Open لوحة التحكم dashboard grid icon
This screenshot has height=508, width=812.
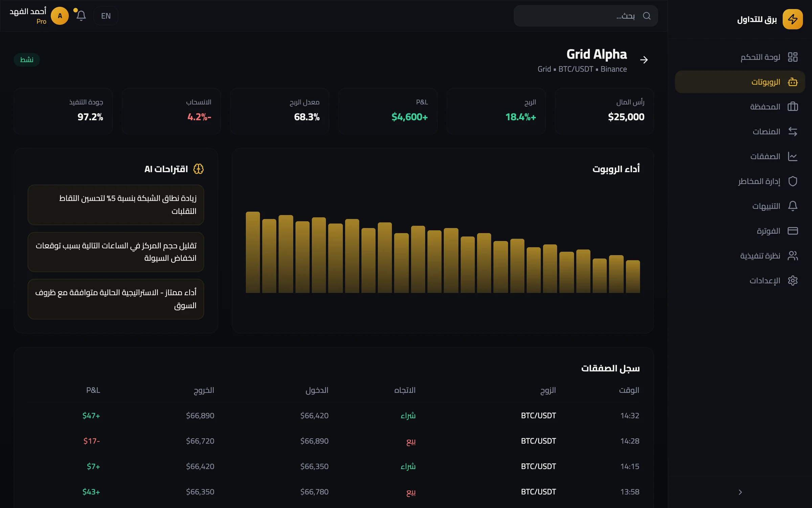click(792, 57)
